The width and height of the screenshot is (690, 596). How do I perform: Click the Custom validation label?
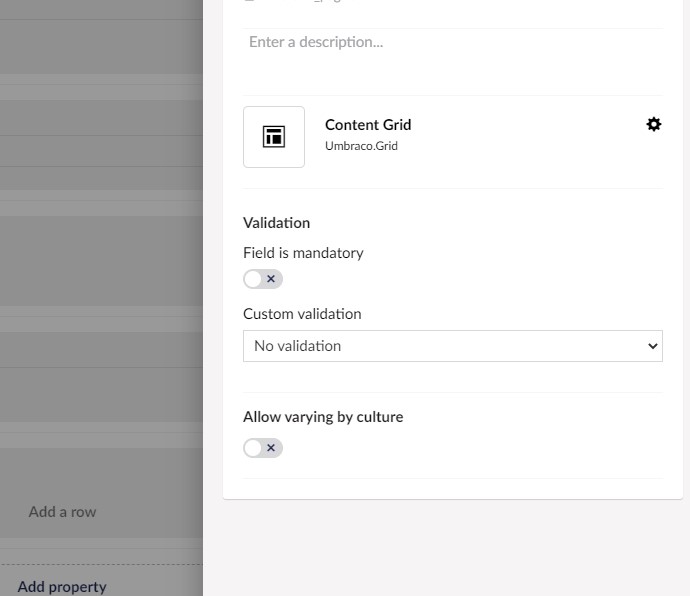(302, 314)
